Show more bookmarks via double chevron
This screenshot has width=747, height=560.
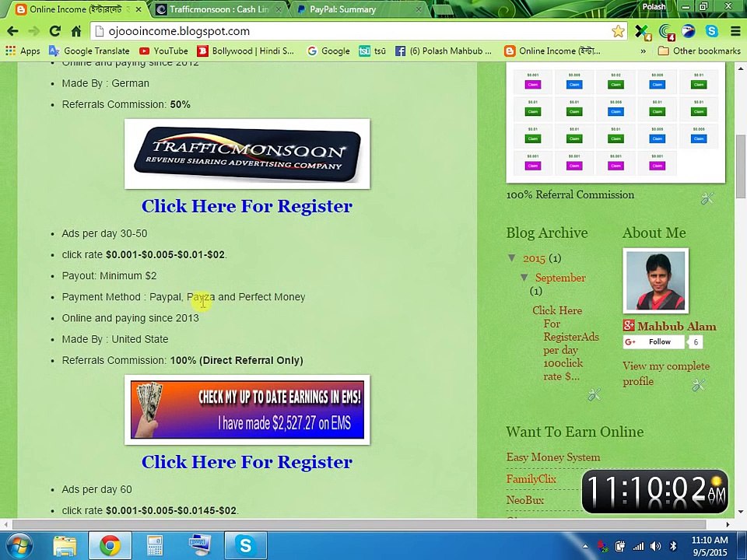pos(644,51)
